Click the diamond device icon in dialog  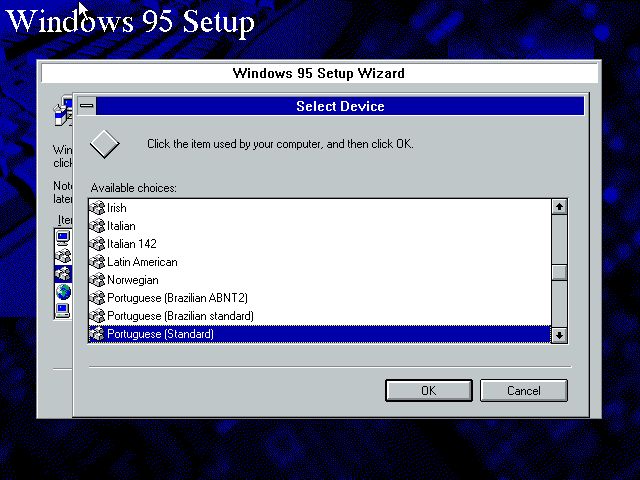coord(104,144)
